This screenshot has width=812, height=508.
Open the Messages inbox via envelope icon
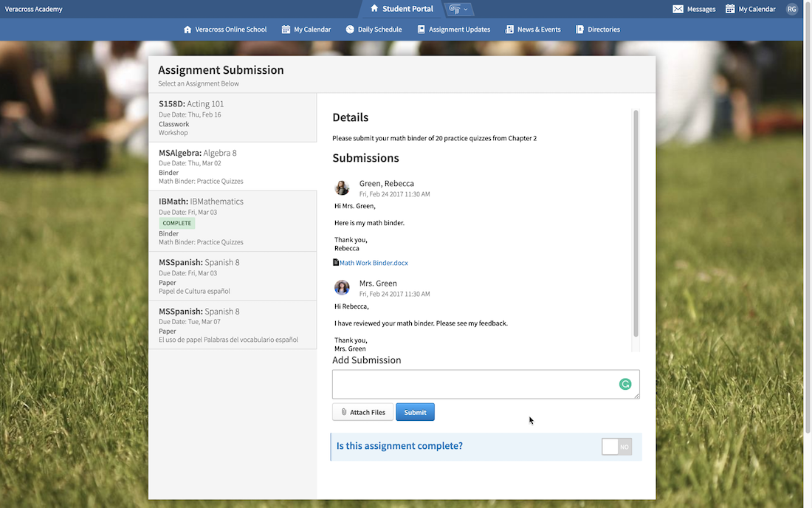tap(677, 9)
